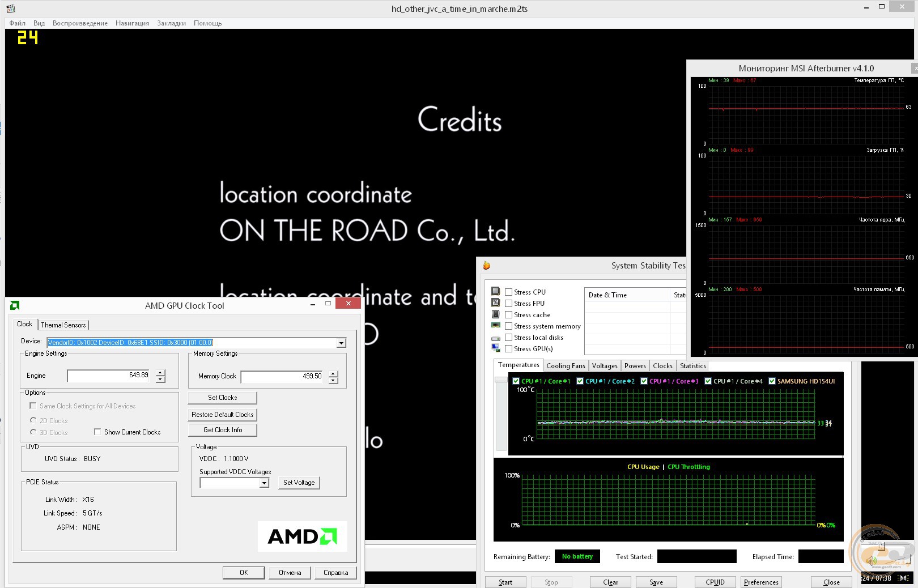
Task: Click the Справка button
Action: (335, 573)
